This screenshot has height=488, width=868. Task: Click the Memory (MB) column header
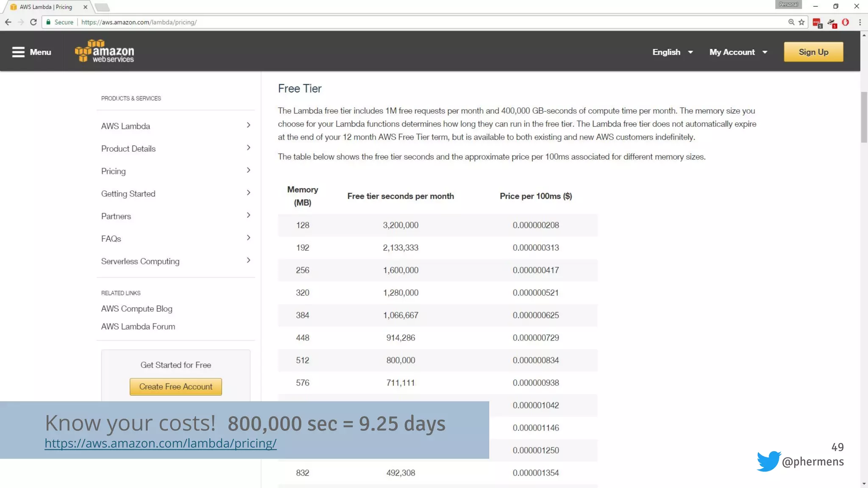tap(302, 196)
